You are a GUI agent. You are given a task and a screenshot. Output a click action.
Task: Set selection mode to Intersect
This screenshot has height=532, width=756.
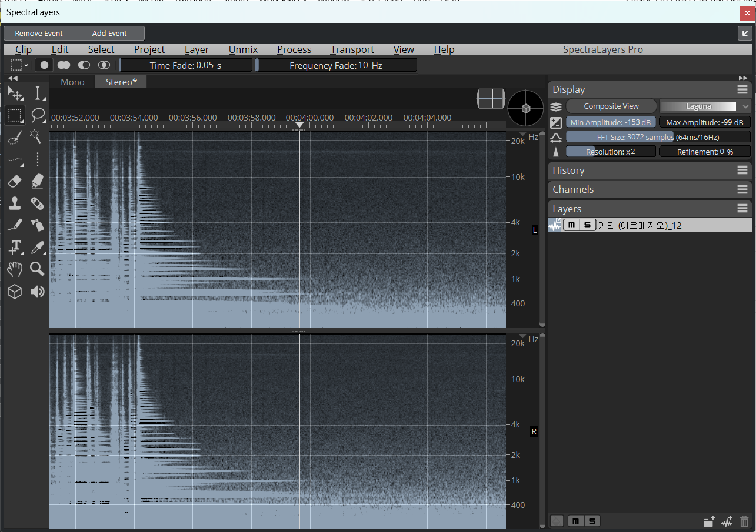coord(104,65)
